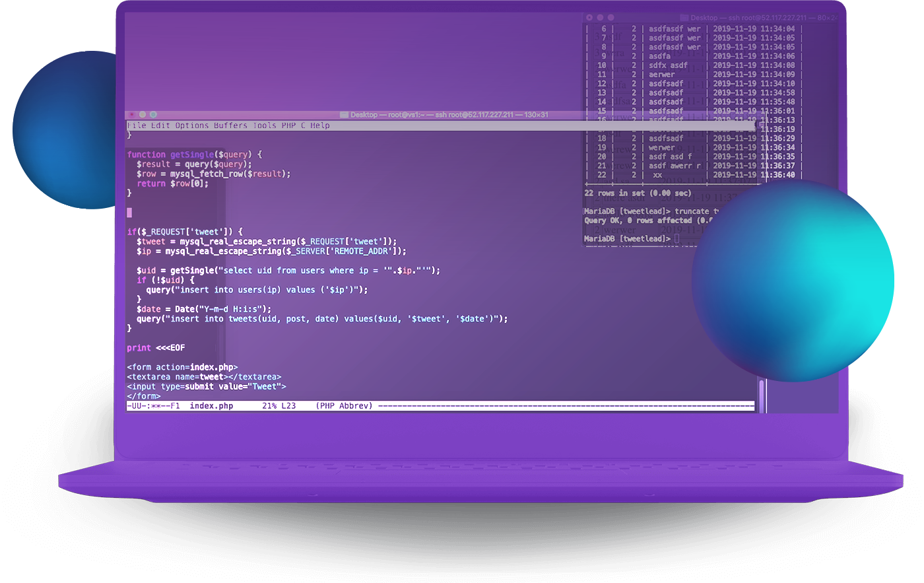Click the 'if (!$uid) {' line
The height and width of the screenshot is (583, 924).
(x=166, y=280)
